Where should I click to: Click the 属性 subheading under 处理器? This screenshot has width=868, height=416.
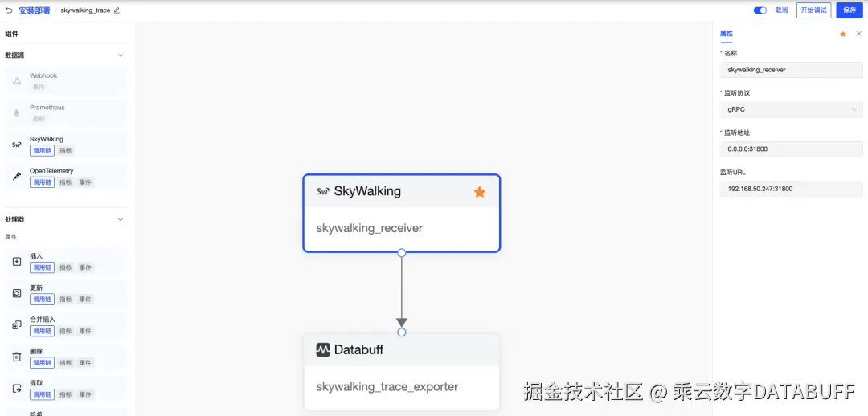[11, 237]
